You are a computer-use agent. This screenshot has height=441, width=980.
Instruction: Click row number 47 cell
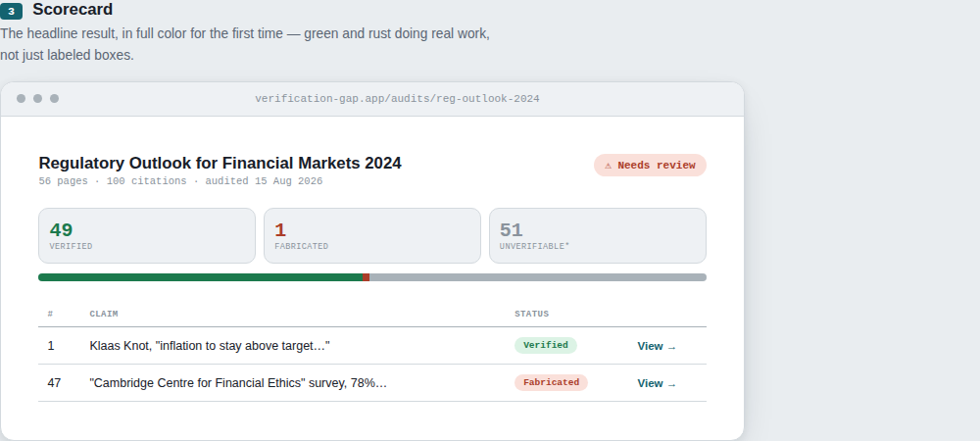point(54,383)
